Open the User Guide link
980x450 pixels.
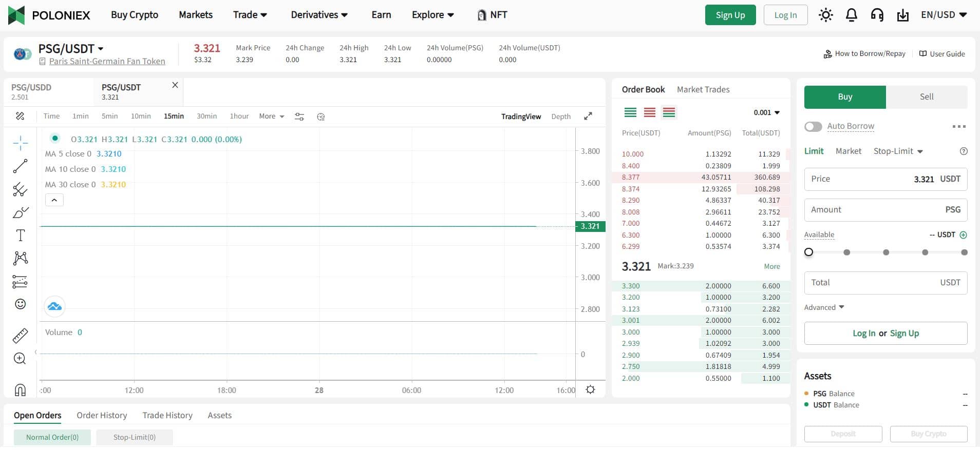[x=942, y=54]
